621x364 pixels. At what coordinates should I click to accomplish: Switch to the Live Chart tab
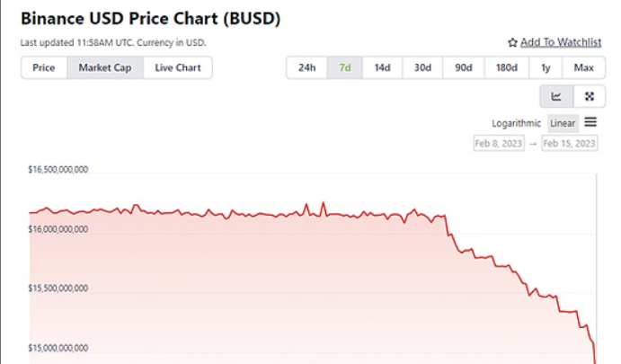pos(178,67)
